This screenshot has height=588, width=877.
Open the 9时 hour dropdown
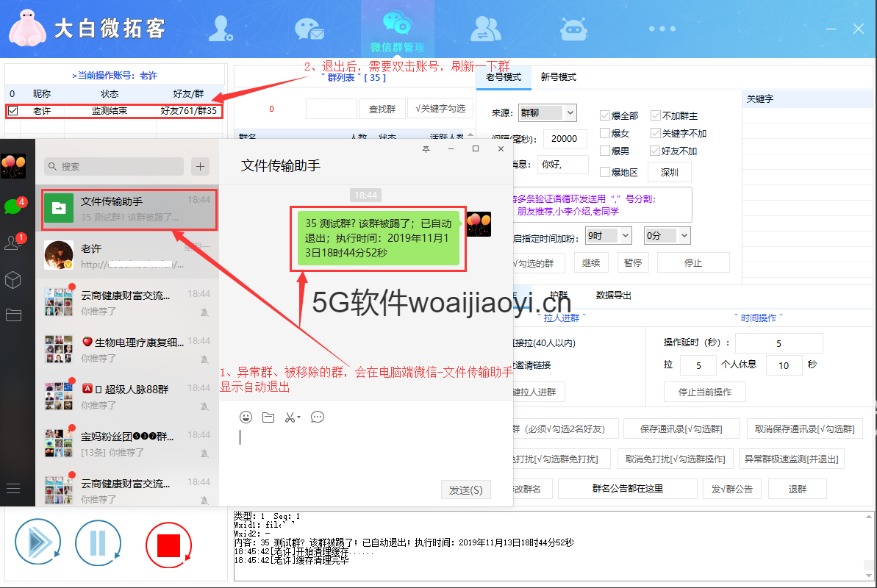[x=609, y=235]
